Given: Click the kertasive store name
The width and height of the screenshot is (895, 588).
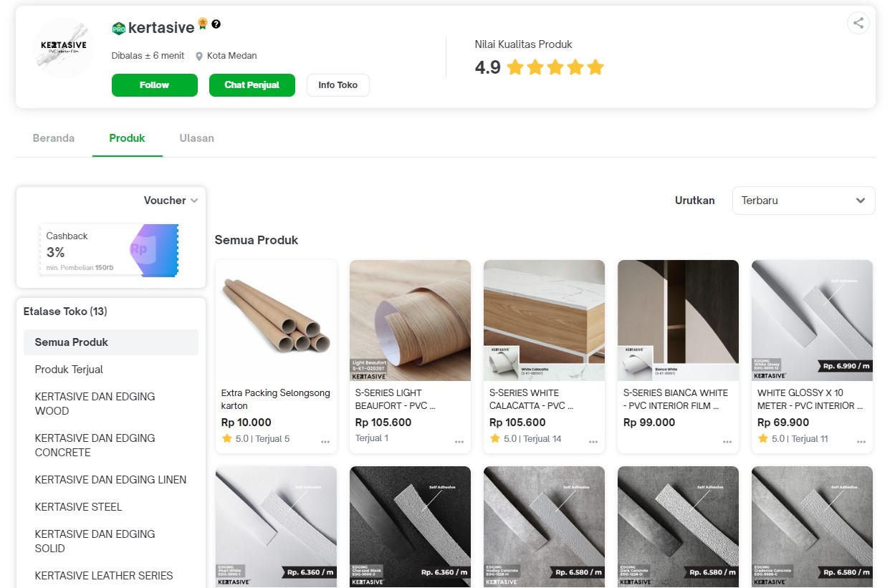Looking at the screenshot, I should click(161, 27).
